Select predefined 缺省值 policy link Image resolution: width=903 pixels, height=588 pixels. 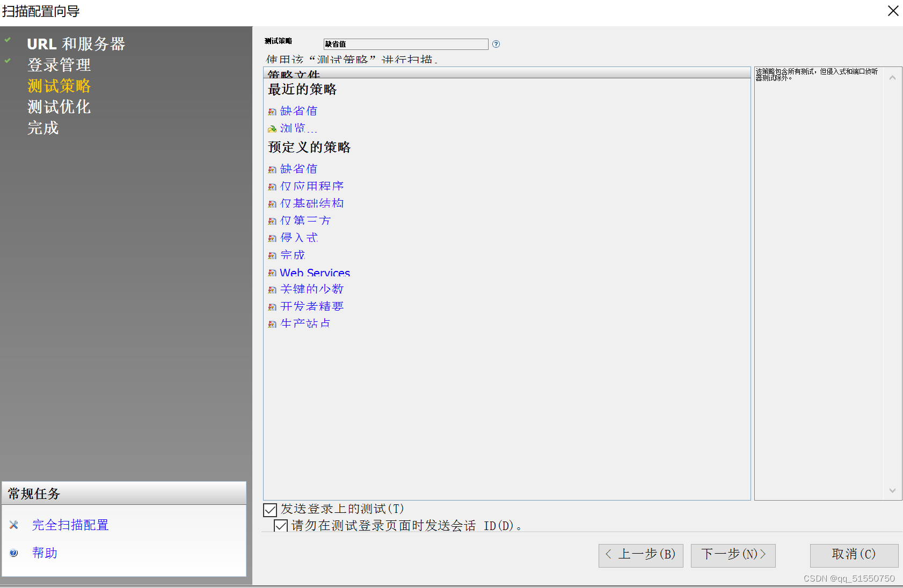click(x=299, y=169)
